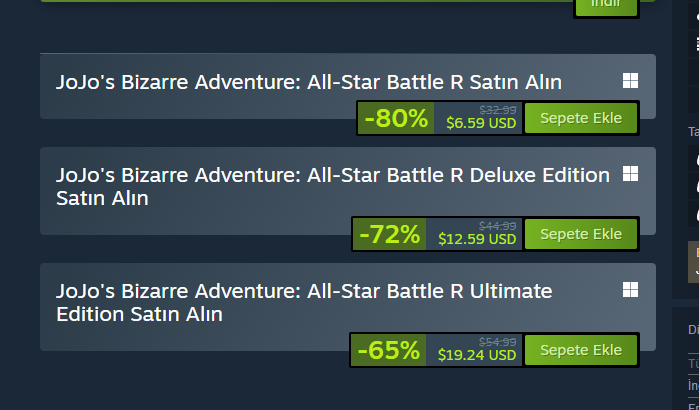Click Windows icon on standard edition box
Screen dimensions: 699x410
pos(630,81)
